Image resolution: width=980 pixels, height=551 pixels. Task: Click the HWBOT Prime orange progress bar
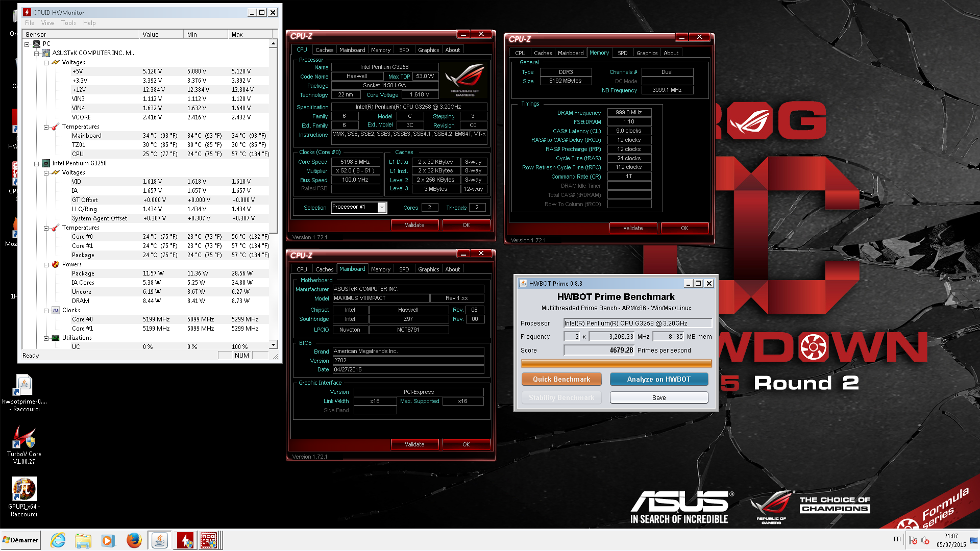(616, 363)
